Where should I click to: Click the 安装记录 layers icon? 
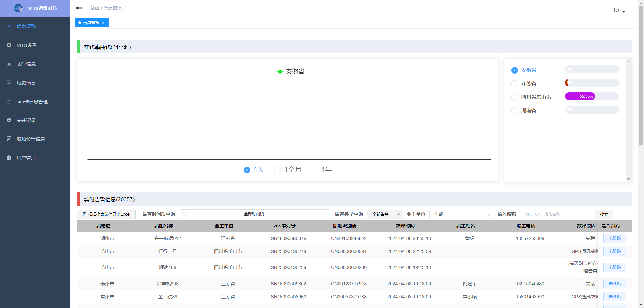[x=9, y=120]
